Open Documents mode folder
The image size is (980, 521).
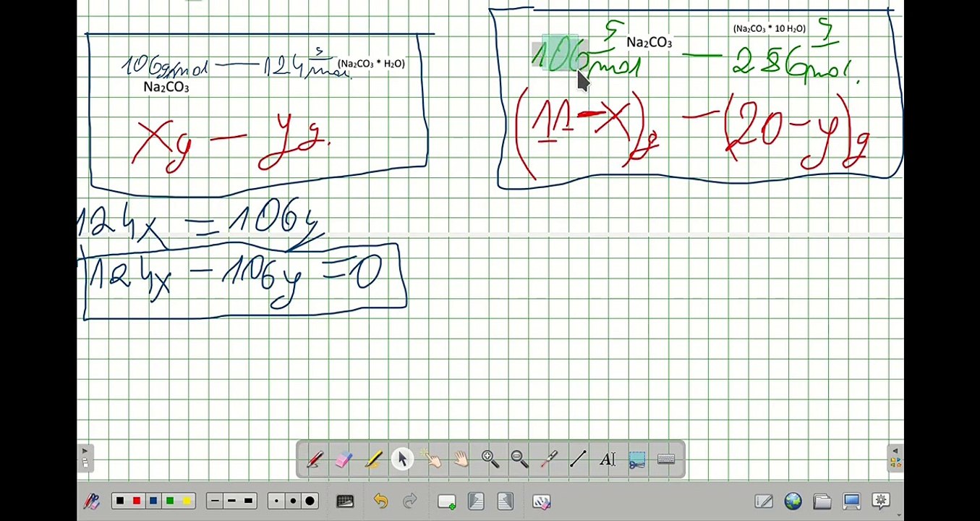[822, 501]
